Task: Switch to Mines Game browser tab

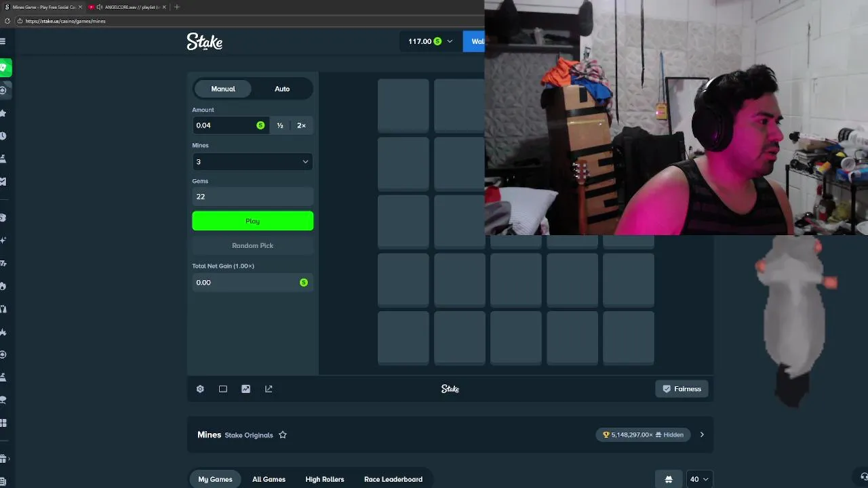Action: coord(42,7)
